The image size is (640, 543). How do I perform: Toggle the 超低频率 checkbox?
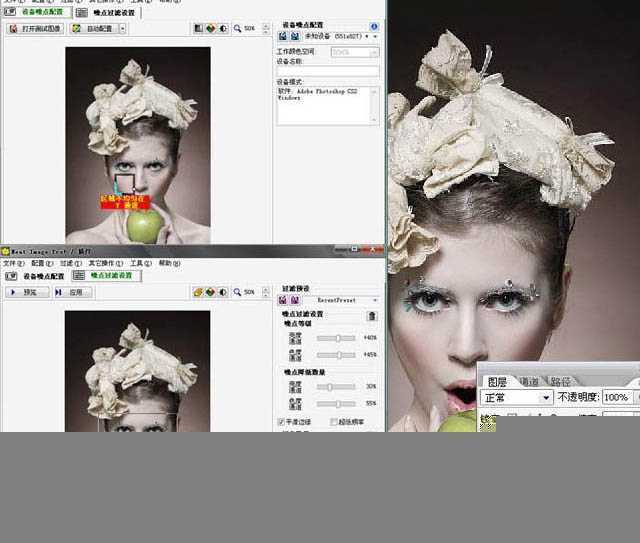[x=333, y=422]
